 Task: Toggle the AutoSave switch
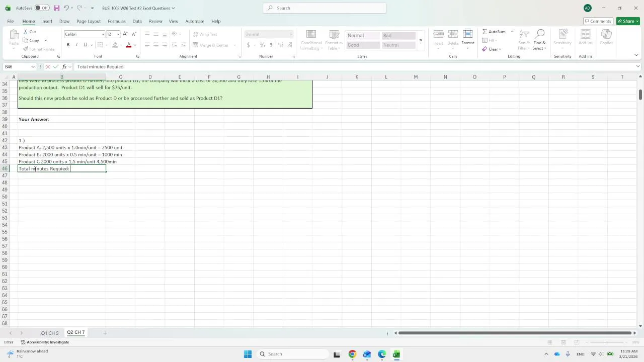(x=42, y=8)
